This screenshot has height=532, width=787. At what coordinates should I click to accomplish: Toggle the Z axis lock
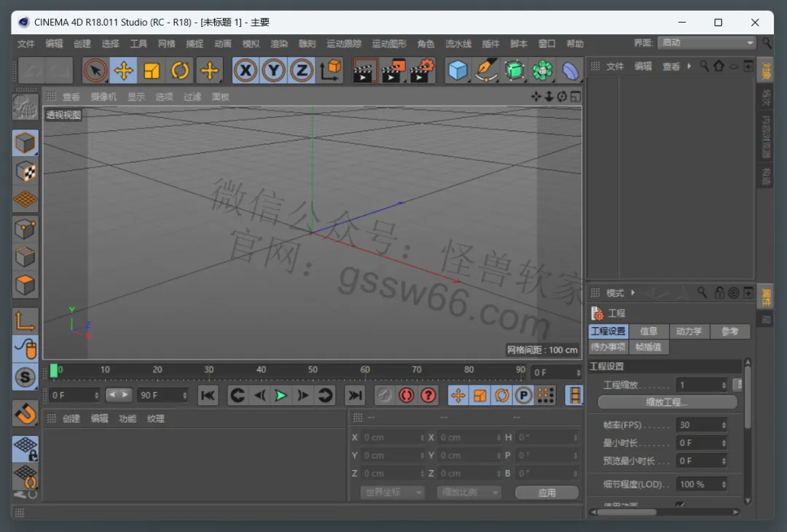(302, 71)
